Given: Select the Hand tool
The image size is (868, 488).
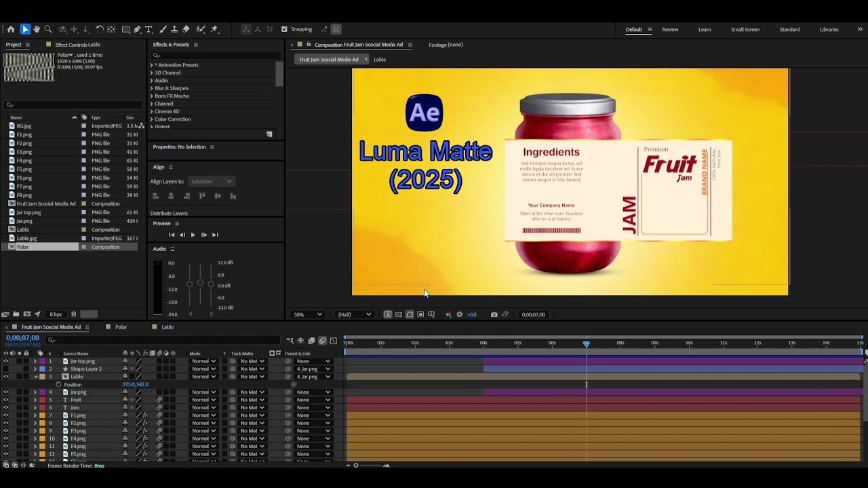Looking at the screenshot, I should pos(37,29).
